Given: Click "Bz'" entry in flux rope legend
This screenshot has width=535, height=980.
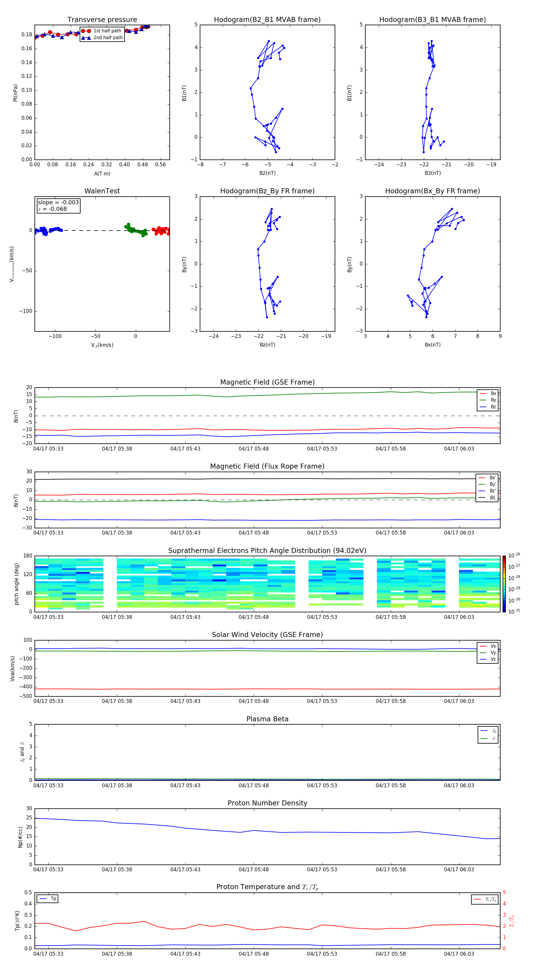Looking at the screenshot, I should [x=487, y=491].
